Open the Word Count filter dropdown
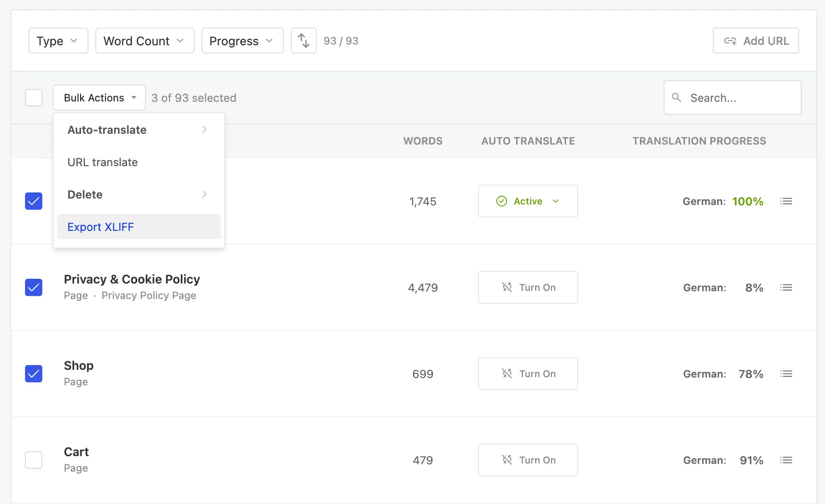This screenshot has height=504, width=825. point(145,41)
